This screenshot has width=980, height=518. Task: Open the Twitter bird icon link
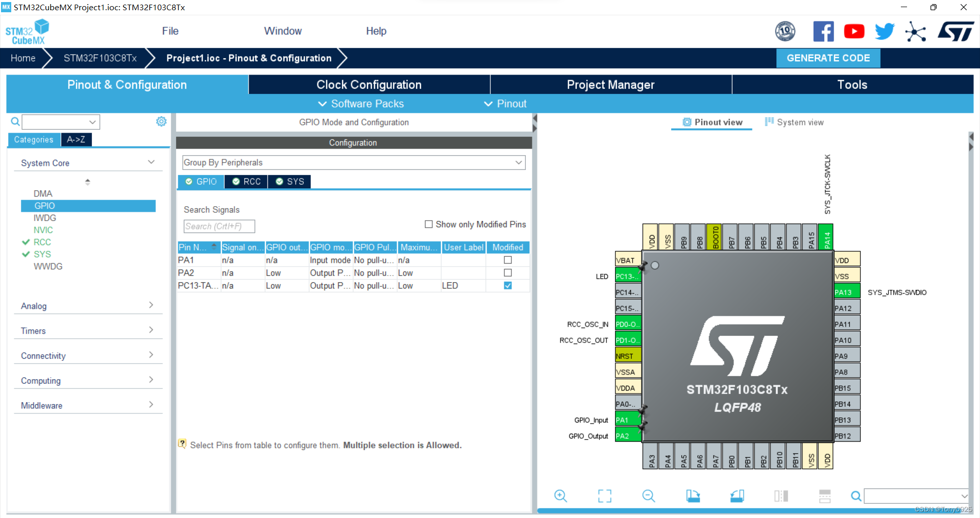(x=885, y=32)
